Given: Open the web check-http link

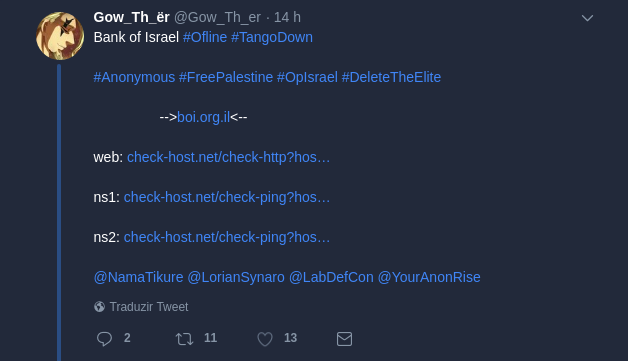Looking at the screenshot, I should [x=228, y=157].
